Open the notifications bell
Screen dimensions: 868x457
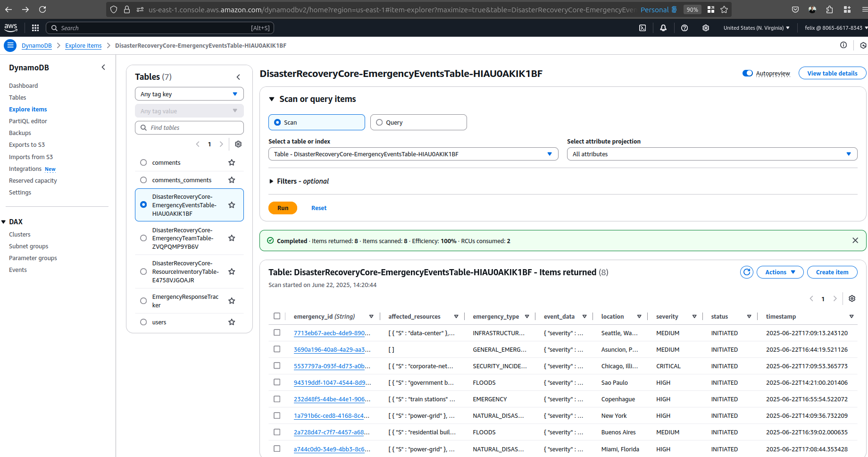663,28
